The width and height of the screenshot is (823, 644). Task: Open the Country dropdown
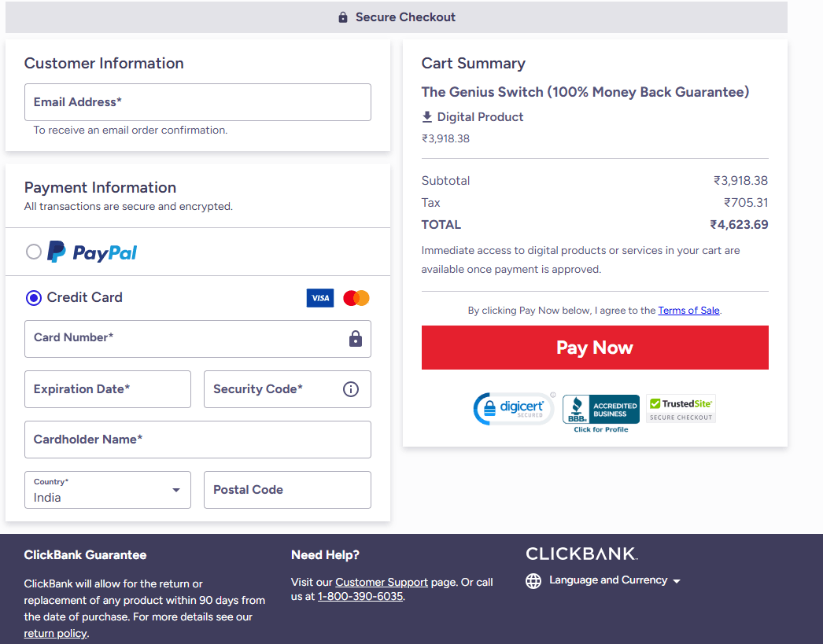[107, 490]
